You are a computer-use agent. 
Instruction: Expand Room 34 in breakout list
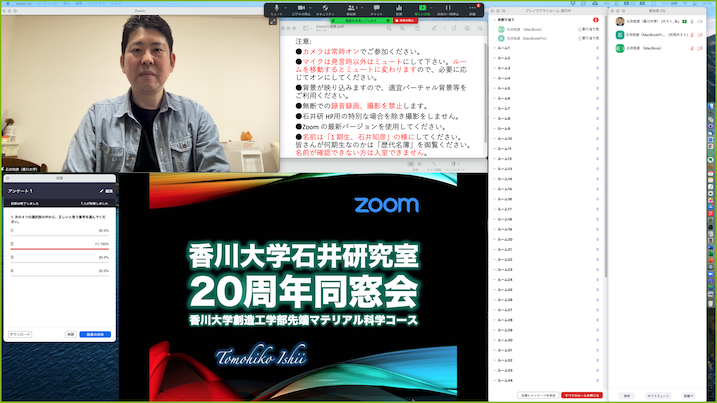[x=495, y=381]
